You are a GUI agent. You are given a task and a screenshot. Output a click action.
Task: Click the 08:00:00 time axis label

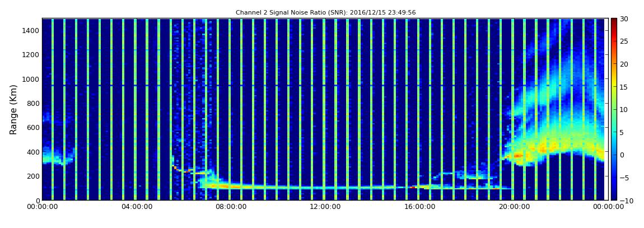[x=231, y=207]
